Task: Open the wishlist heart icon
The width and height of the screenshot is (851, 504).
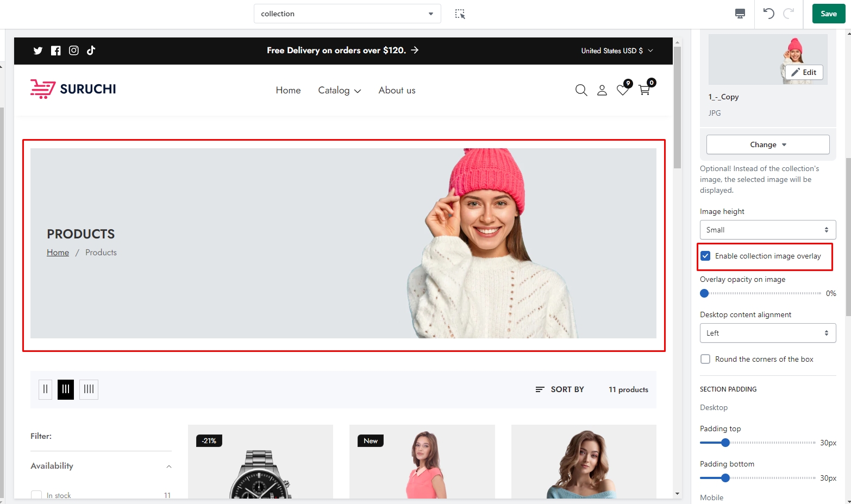Action: pyautogui.click(x=623, y=90)
